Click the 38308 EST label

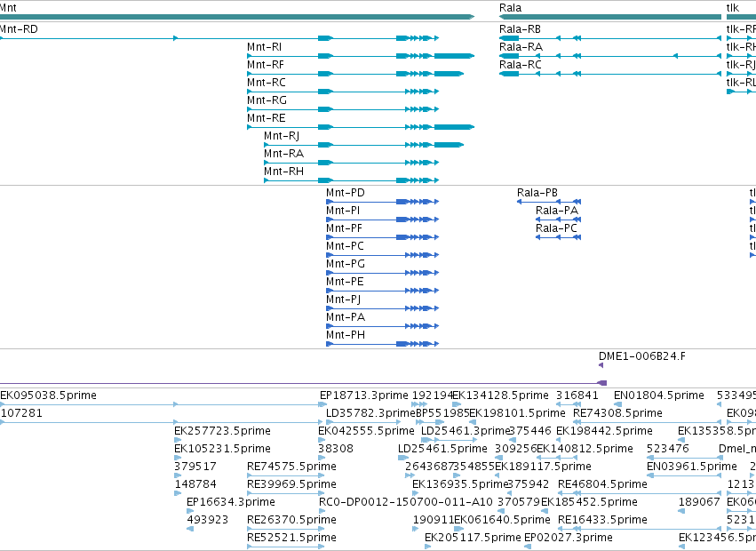pyautogui.click(x=336, y=449)
